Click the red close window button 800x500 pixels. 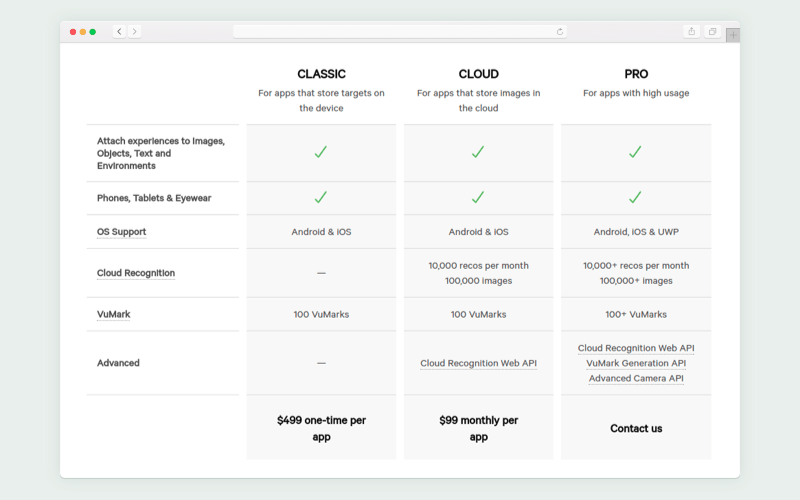click(x=73, y=32)
